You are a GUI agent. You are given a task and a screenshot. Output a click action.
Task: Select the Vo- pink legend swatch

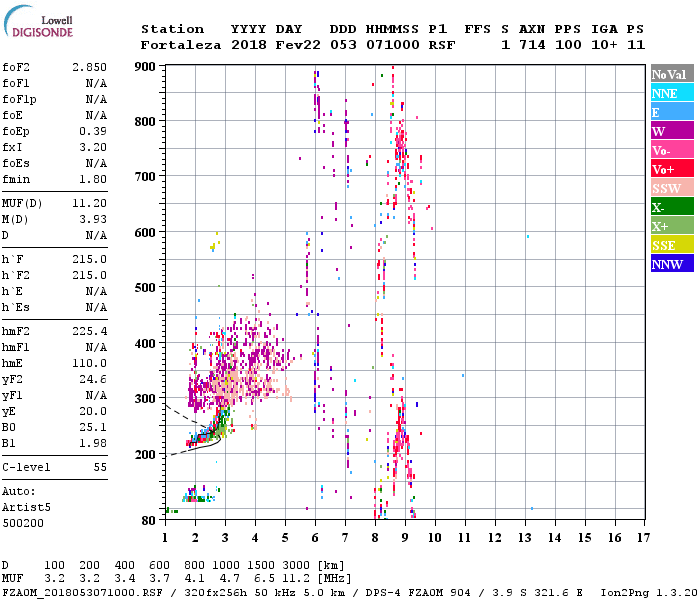pyautogui.click(x=672, y=150)
